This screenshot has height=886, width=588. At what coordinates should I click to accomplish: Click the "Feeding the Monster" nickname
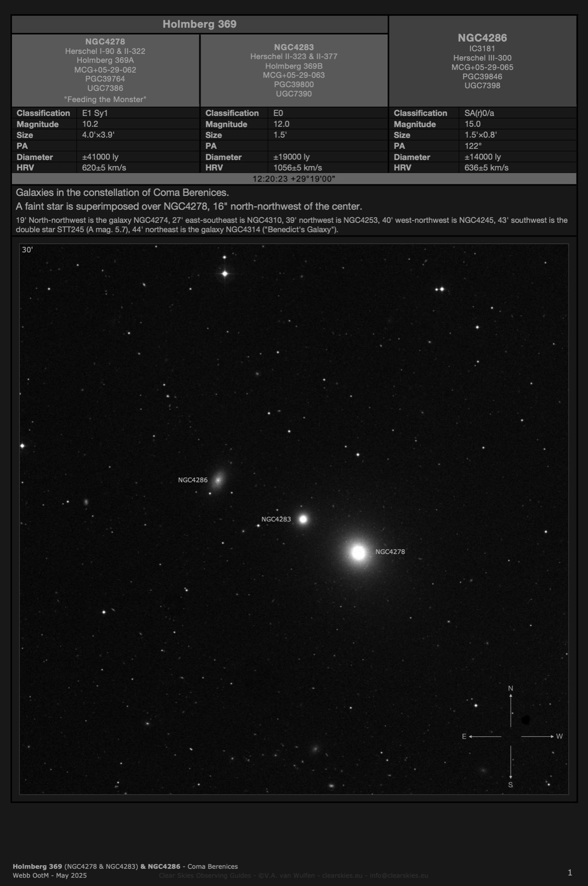105,99
